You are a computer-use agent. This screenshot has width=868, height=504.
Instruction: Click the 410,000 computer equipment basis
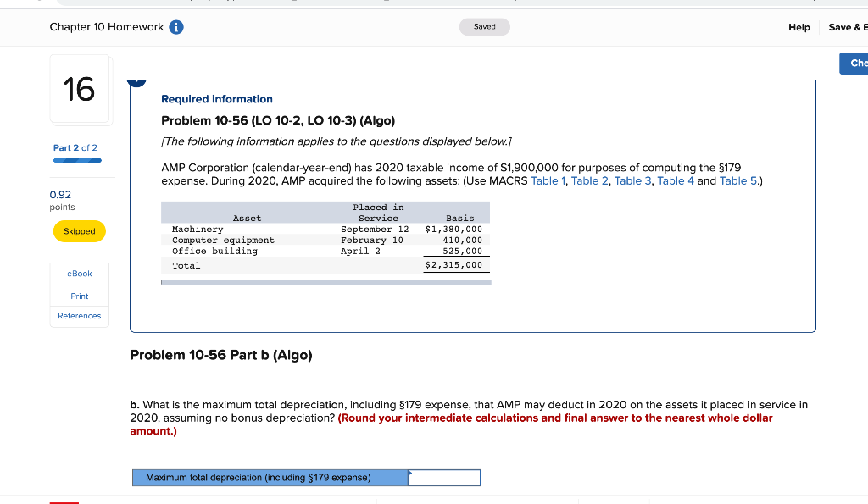tap(462, 240)
